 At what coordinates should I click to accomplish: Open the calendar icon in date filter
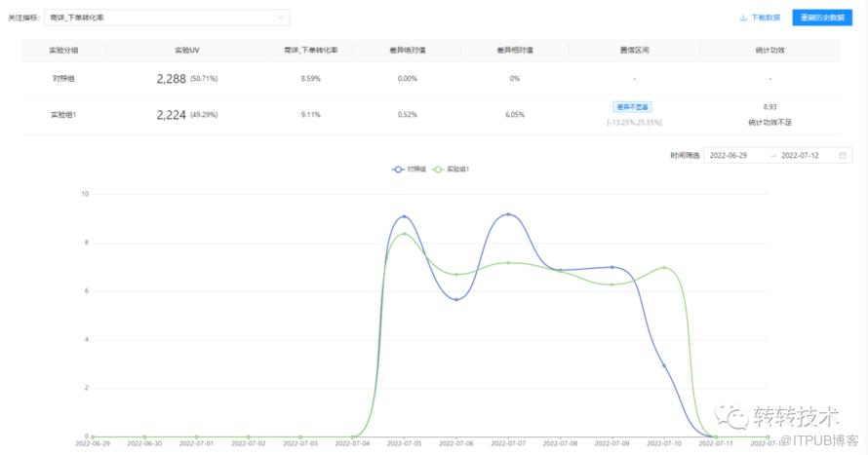click(x=843, y=155)
